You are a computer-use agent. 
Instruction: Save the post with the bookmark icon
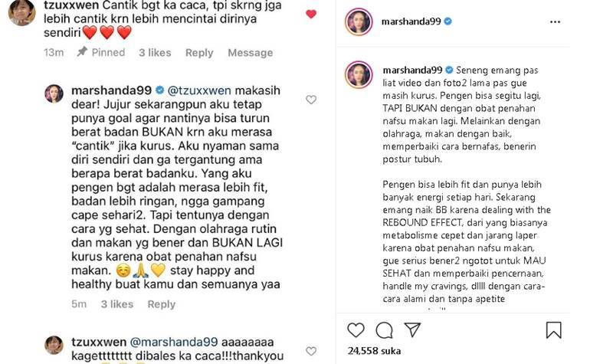[x=553, y=330]
